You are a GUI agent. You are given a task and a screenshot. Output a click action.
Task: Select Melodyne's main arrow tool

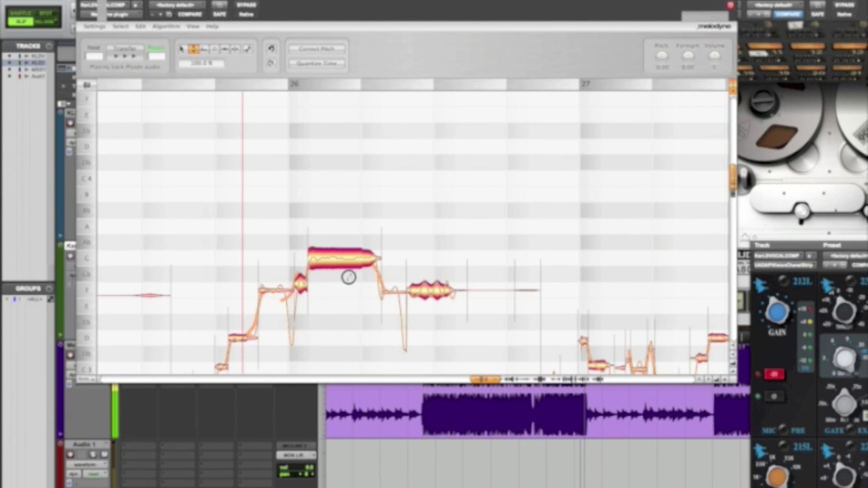pyautogui.click(x=182, y=49)
